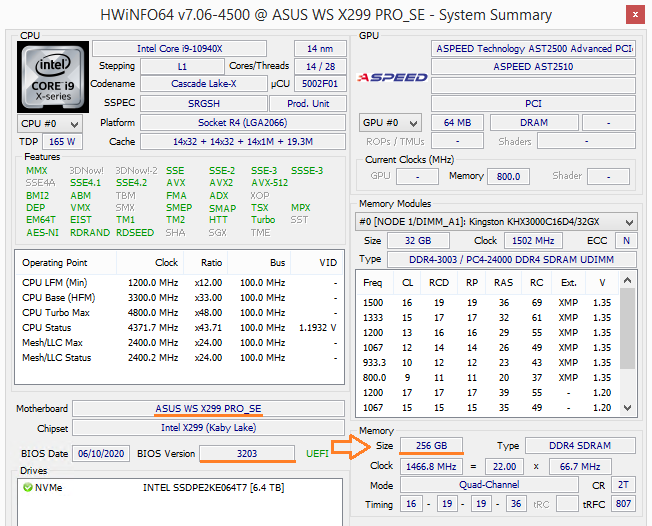Click the Operating Point column header
The image size is (652, 526).
[66, 263]
